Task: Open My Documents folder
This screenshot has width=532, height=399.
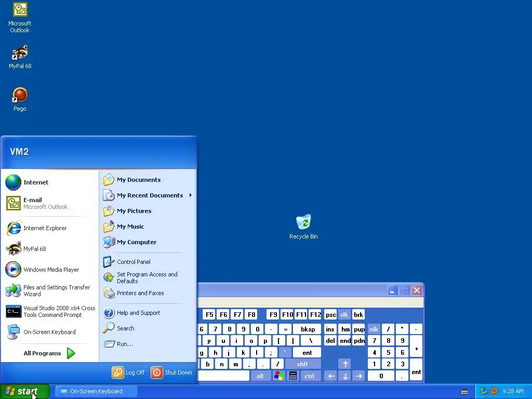Action: [x=148, y=180]
